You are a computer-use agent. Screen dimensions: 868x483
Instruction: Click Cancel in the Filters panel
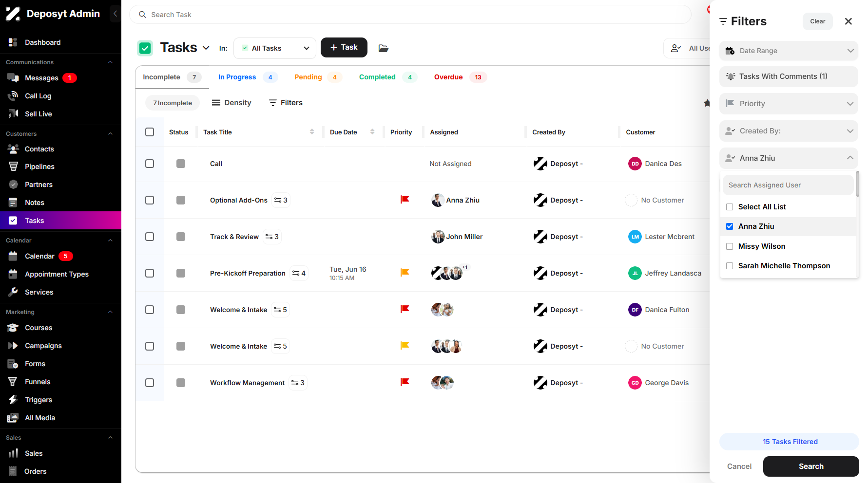pyautogui.click(x=739, y=466)
